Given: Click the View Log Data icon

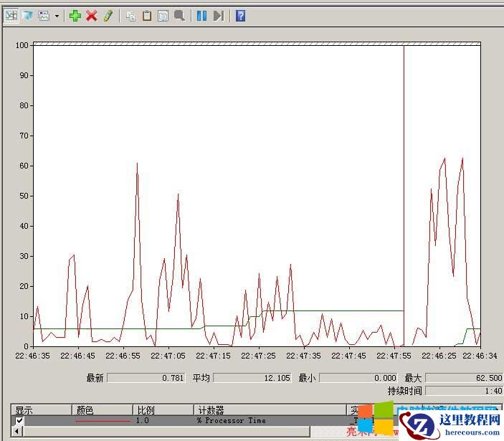Looking at the screenshot, I should pos(27,15).
